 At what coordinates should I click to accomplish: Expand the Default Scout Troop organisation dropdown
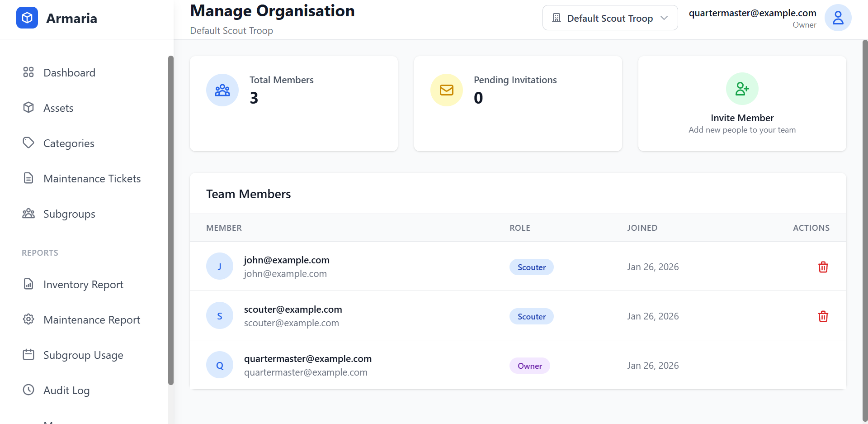tap(609, 18)
